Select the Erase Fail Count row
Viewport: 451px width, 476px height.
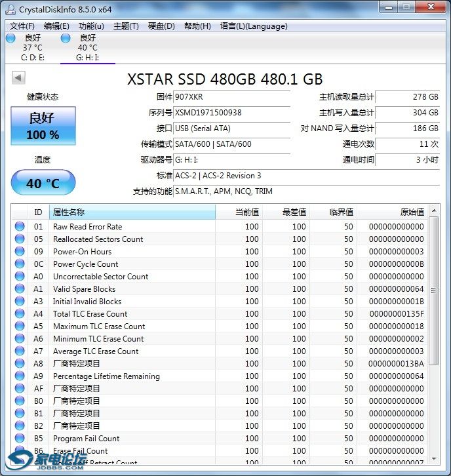point(220,451)
